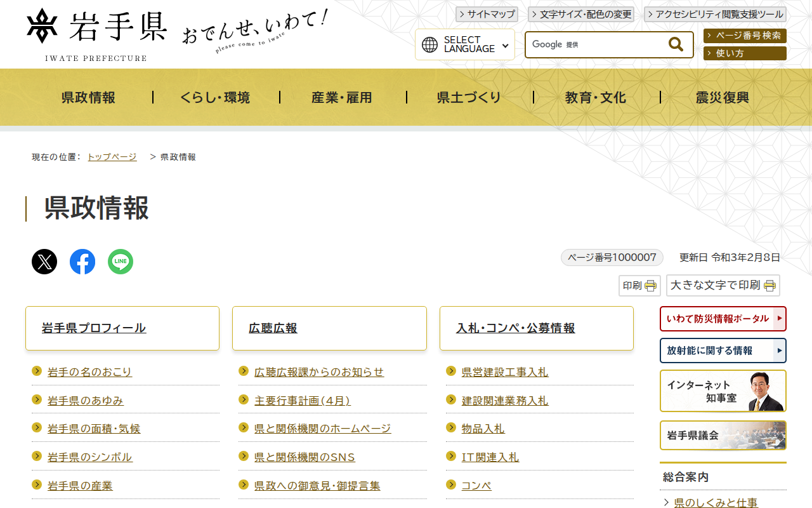The image size is (812, 508).
Task: Open the 県営建設工事入札 link
Action: coord(504,372)
